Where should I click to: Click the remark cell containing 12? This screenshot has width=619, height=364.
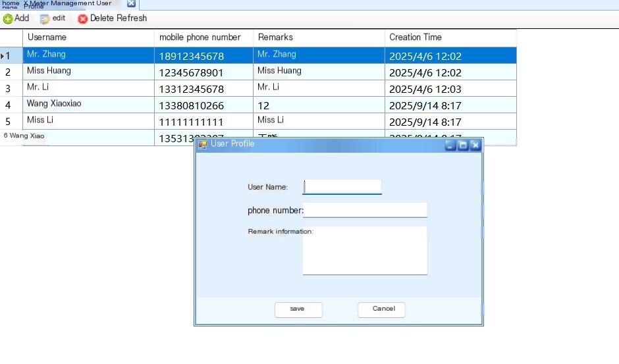coord(319,105)
